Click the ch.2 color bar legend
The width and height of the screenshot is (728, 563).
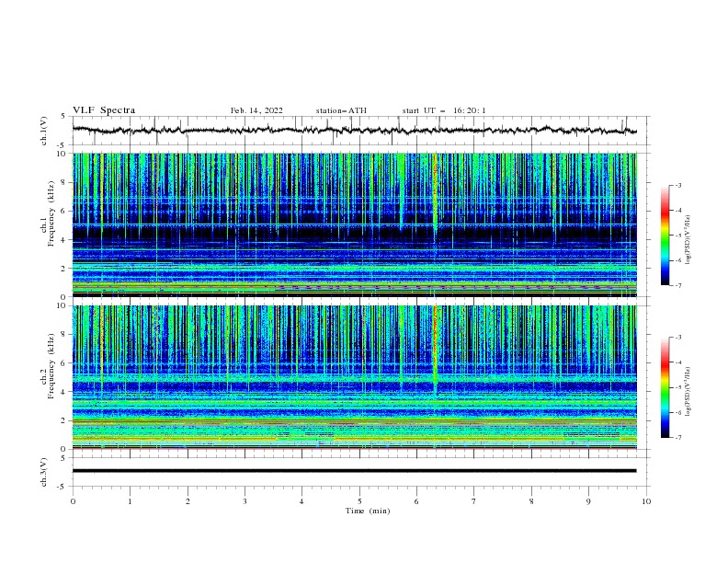[665, 387]
